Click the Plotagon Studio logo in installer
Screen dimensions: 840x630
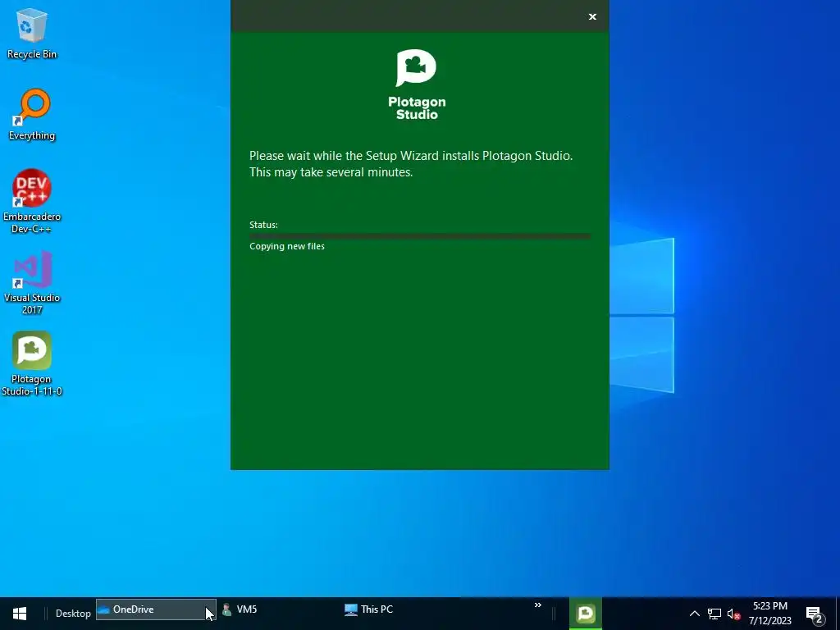click(x=417, y=84)
